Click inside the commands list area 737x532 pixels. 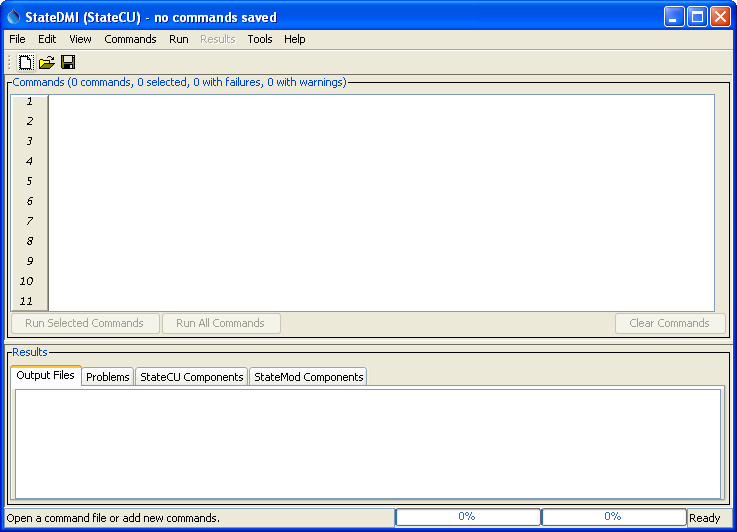tap(382, 203)
